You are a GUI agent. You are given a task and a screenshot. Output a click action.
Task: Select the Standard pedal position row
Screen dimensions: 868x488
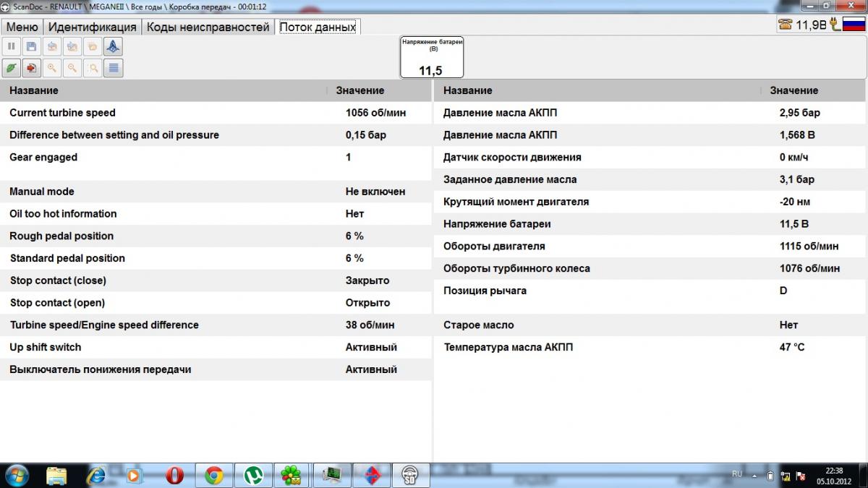(216, 258)
